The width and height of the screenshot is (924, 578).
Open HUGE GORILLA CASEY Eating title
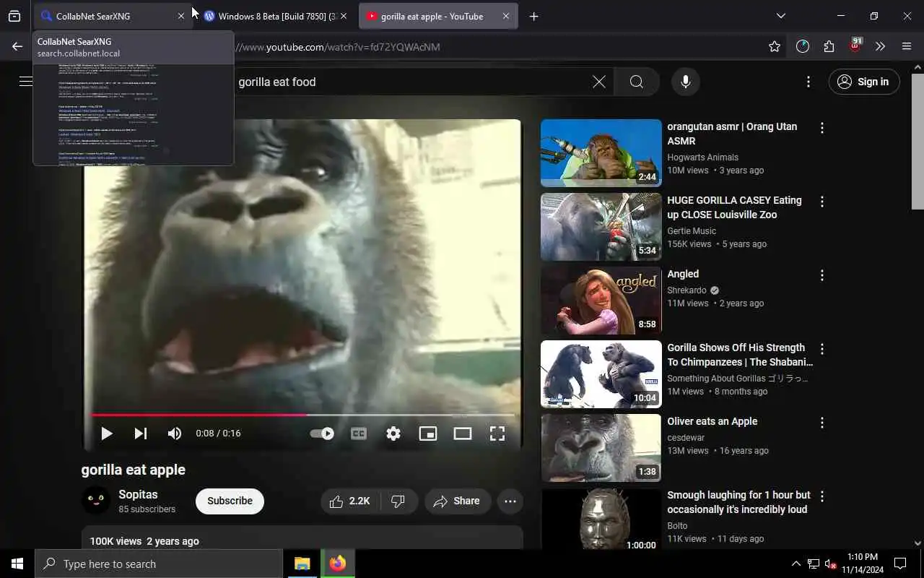coord(734,207)
